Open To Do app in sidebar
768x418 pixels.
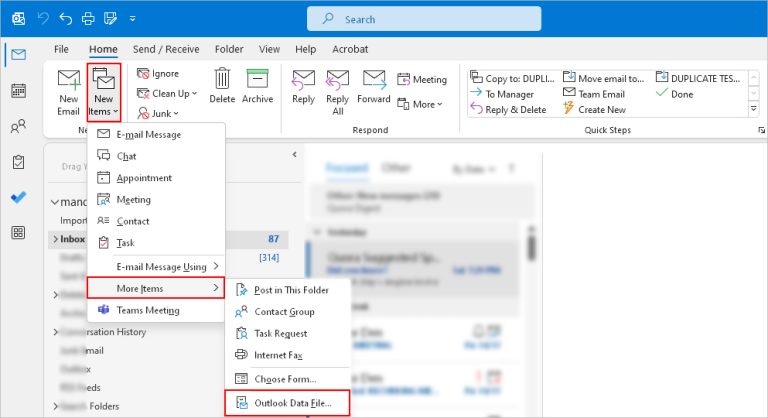coord(19,197)
